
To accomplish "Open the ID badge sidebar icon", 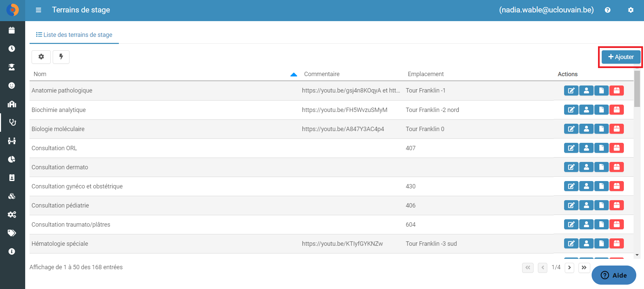I will click(x=12, y=178).
